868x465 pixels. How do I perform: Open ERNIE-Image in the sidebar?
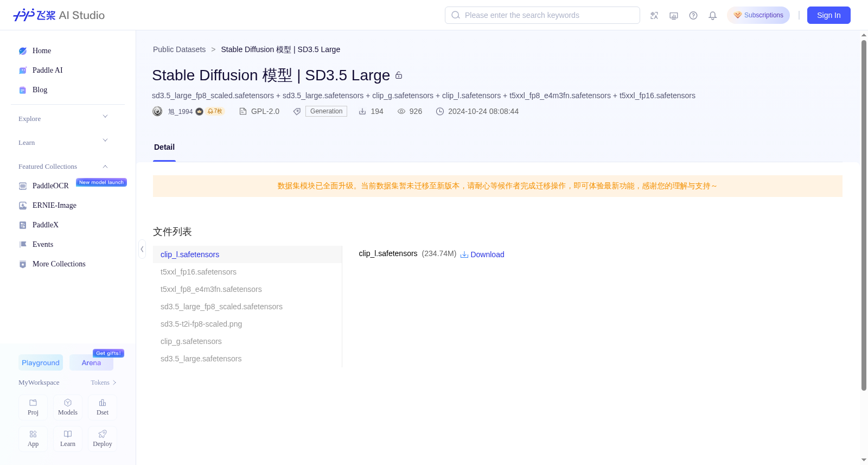tap(54, 206)
